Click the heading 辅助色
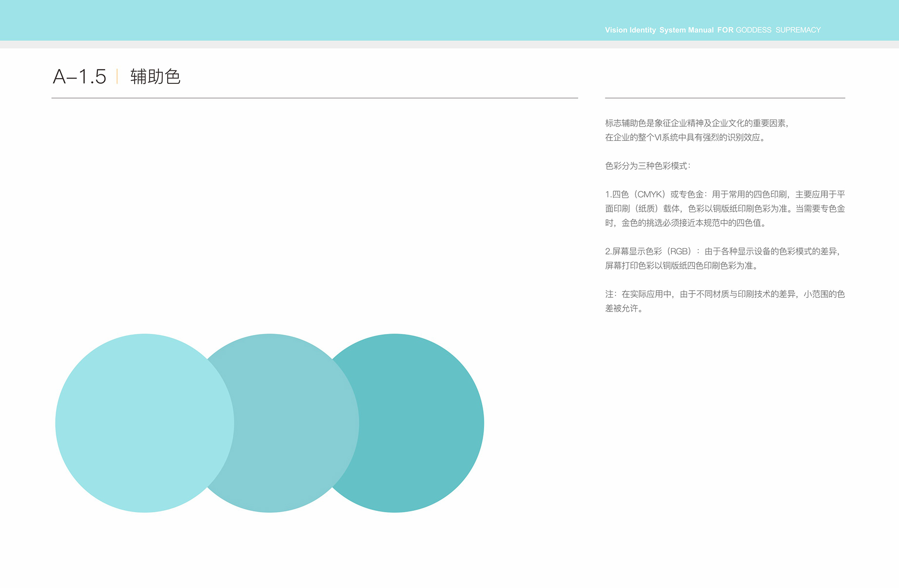The width and height of the screenshot is (899, 588). [x=156, y=77]
